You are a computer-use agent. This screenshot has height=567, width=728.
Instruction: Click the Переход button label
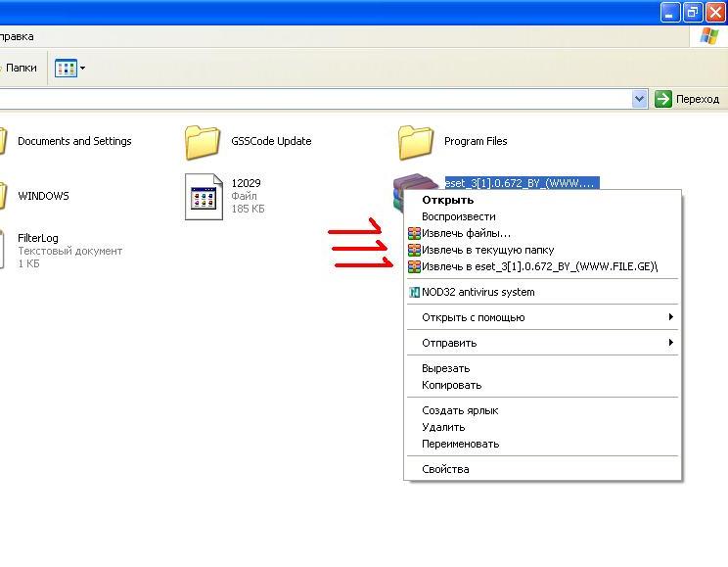pos(698,99)
